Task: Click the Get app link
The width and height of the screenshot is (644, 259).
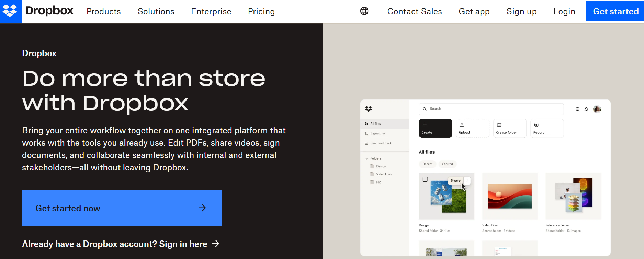Action: pos(474,11)
